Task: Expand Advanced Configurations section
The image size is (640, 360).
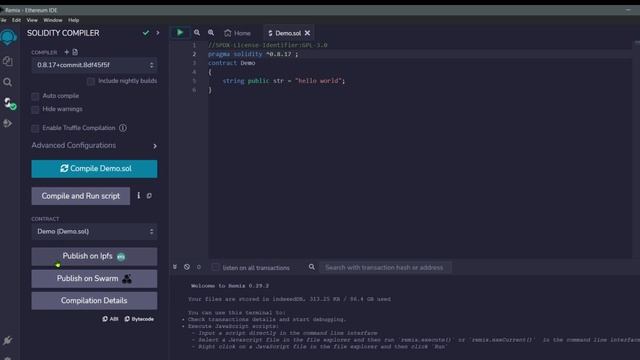Action: 94,145
